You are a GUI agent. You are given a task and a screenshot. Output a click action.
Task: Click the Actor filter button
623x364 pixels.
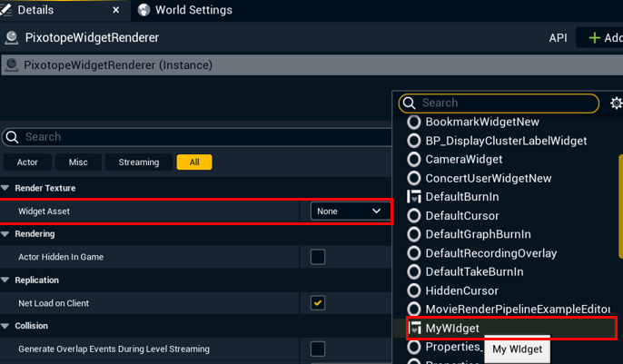pyautogui.click(x=27, y=162)
